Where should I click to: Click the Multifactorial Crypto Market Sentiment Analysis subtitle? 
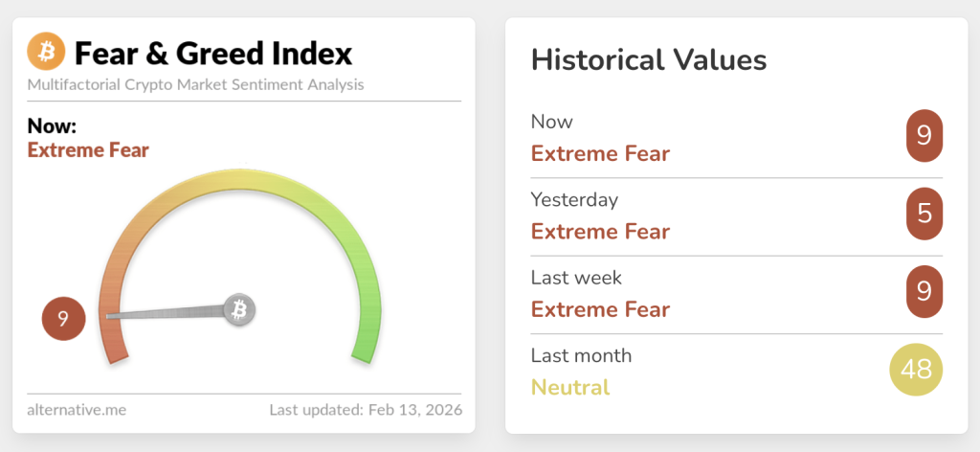tap(195, 84)
